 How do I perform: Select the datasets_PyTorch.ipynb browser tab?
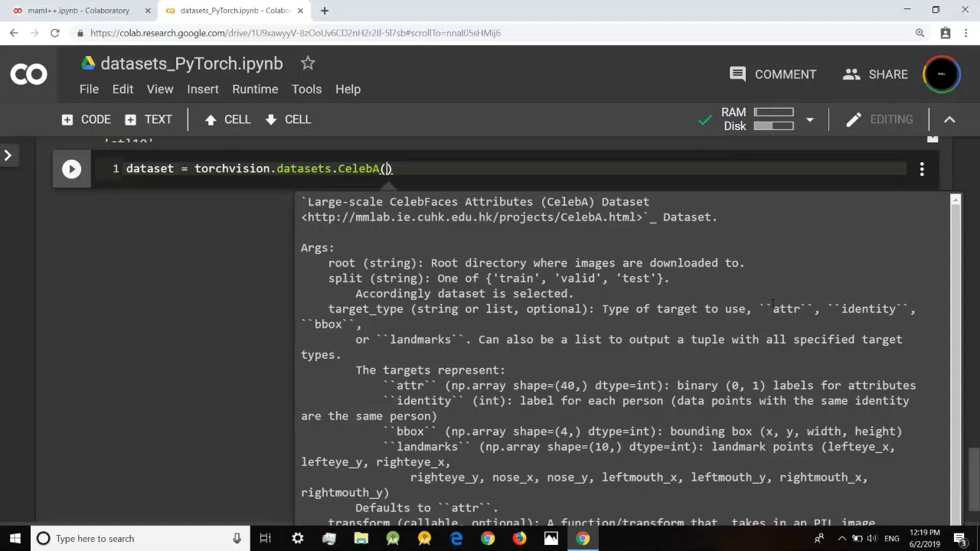click(234, 11)
